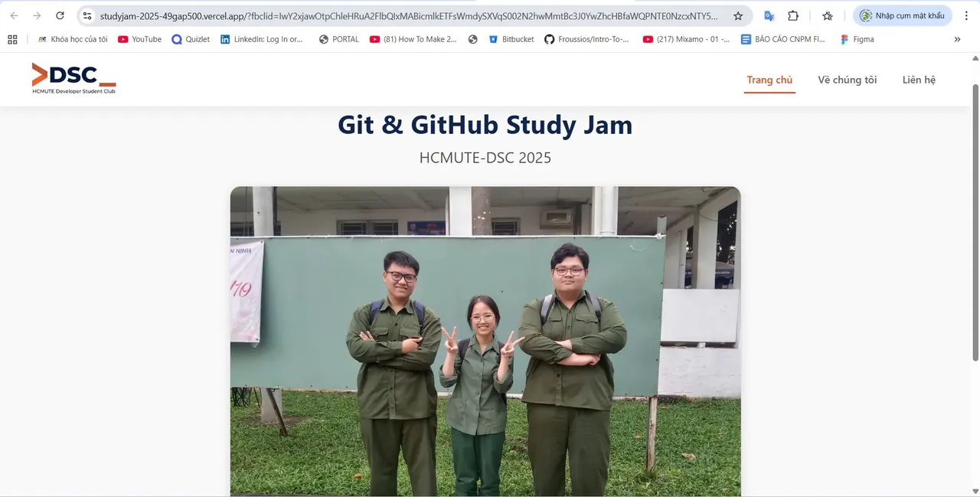Select the Về chúng tôi navigation tab

(x=847, y=80)
